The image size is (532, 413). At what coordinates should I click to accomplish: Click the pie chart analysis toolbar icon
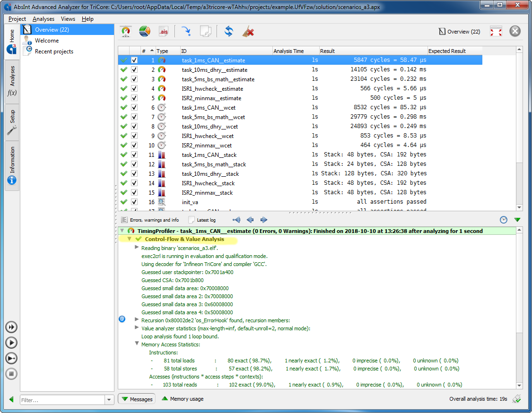tap(145, 32)
